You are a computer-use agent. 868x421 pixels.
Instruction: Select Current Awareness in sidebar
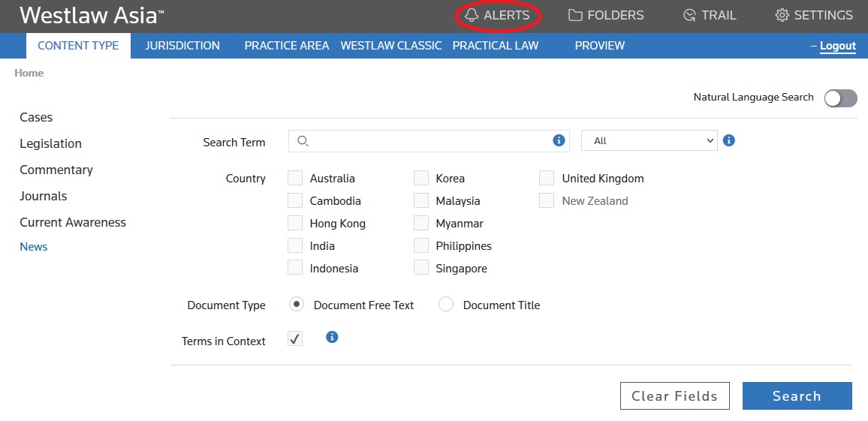coord(73,222)
